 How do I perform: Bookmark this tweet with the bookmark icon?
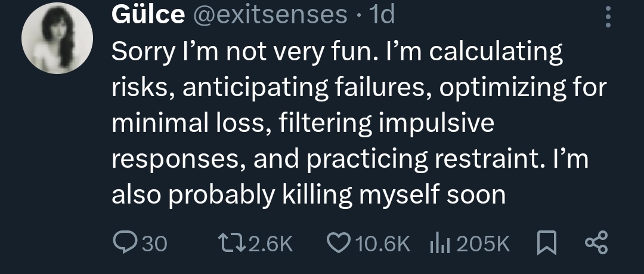pyautogui.click(x=546, y=242)
